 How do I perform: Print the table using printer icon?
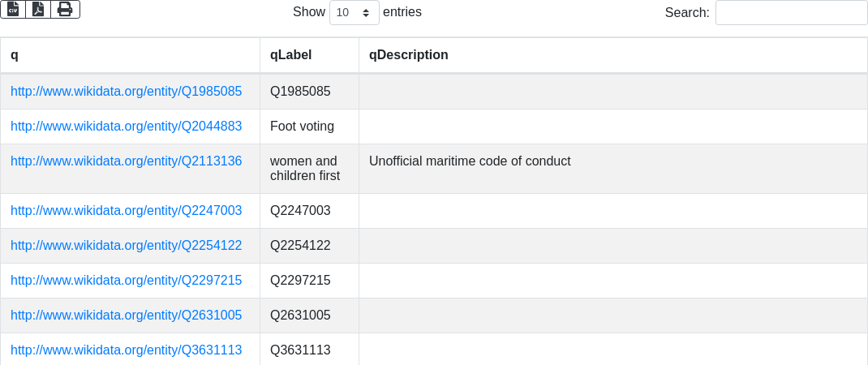(66, 10)
